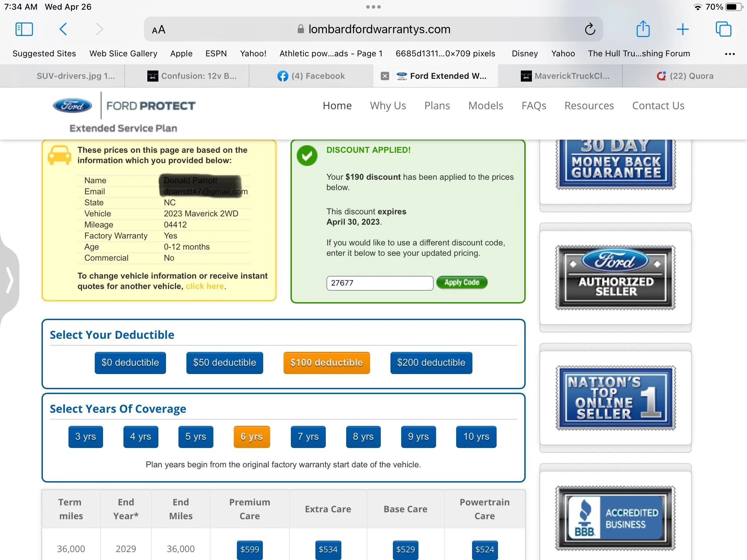Tap the battery indicator in status bar
The image size is (747, 560).
(734, 7)
